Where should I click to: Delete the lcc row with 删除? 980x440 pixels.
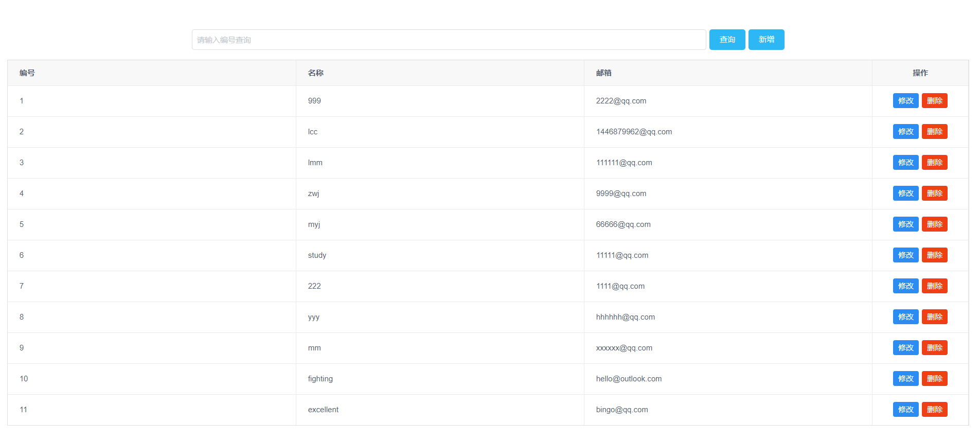pyautogui.click(x=934, y=132)
